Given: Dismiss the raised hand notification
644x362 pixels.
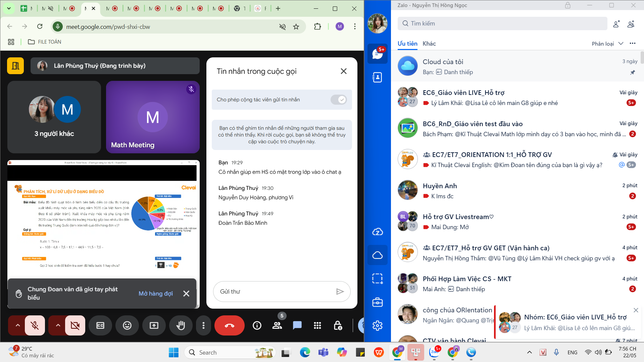Looking at the screenshot, I should click(186, 294).
